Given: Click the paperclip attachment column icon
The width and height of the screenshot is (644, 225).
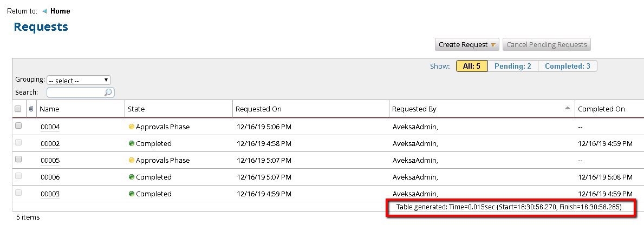Looking at the screenshot, I should point(31,109).
